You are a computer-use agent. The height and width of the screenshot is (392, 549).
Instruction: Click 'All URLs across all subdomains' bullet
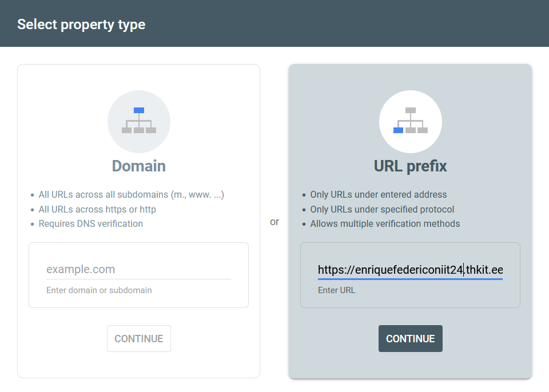[131, 194]
